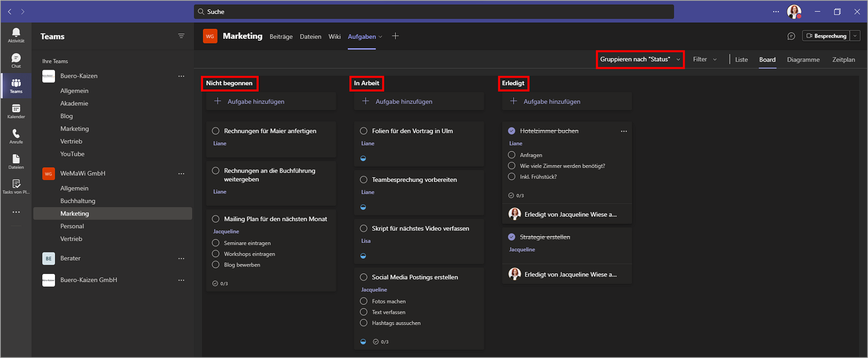The image size is (868, 358).
Task: Open the Filter dropdown
Action: tap(705, 59)
